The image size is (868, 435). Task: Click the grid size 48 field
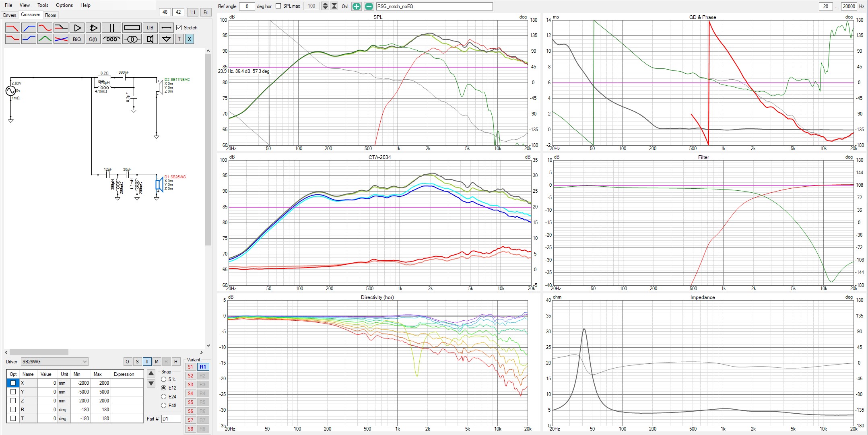pos(165,12)
